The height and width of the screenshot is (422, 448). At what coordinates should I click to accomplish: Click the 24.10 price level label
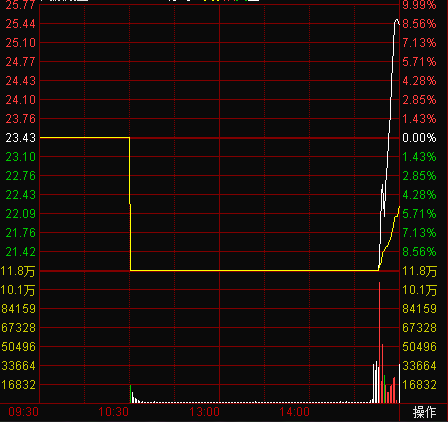pos(20,100)
